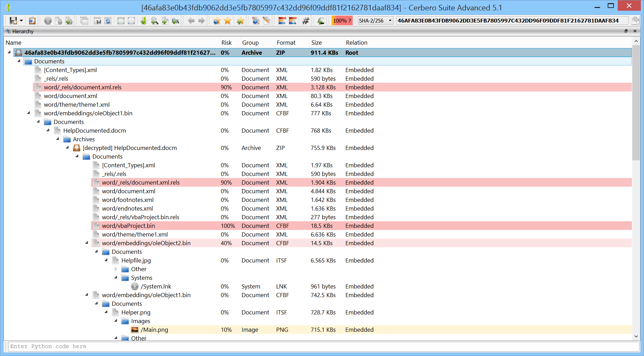Click the plain yellow star icon
This screenshot has height=356, width=644.
tap(227, 21)
